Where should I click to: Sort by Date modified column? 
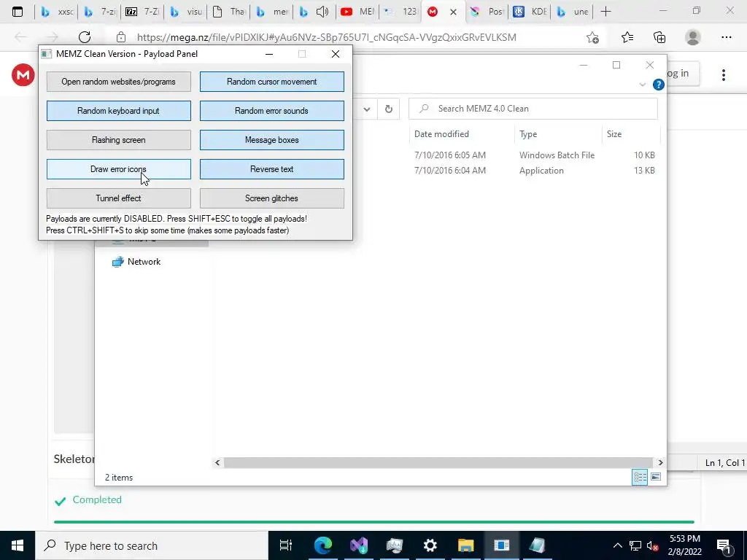click(x=461, y=134)
